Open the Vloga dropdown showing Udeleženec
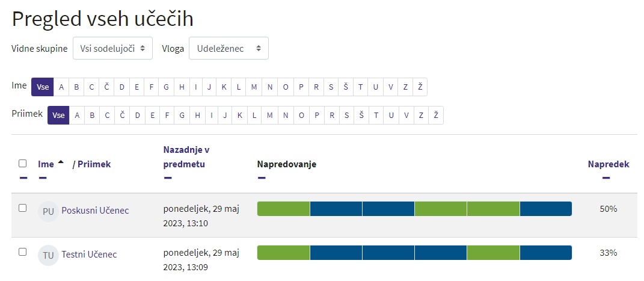 tap(228, 49)
